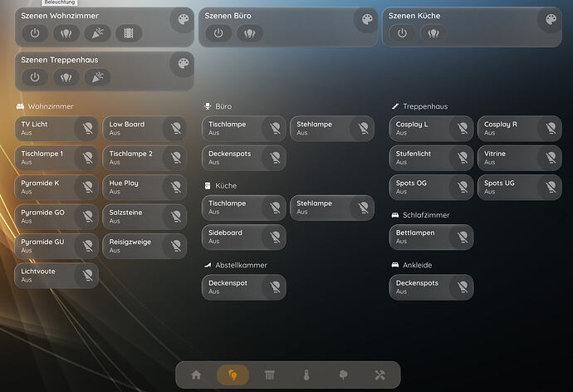This screenshot has height=392, width=573.
Task: Activate movie scene in Szenen Wohnzimmer
Action: (129, 33)
